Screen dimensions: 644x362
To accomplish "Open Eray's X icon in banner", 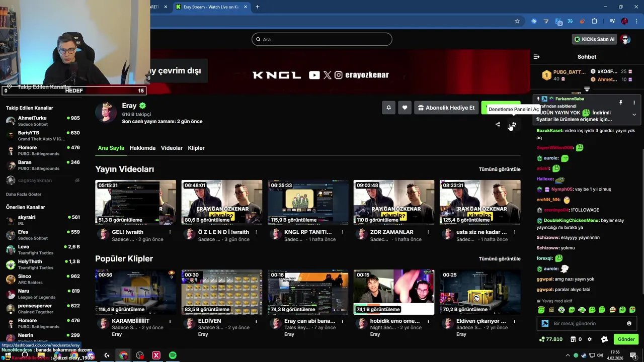I will pyautogui.click(x=328, y=75).
